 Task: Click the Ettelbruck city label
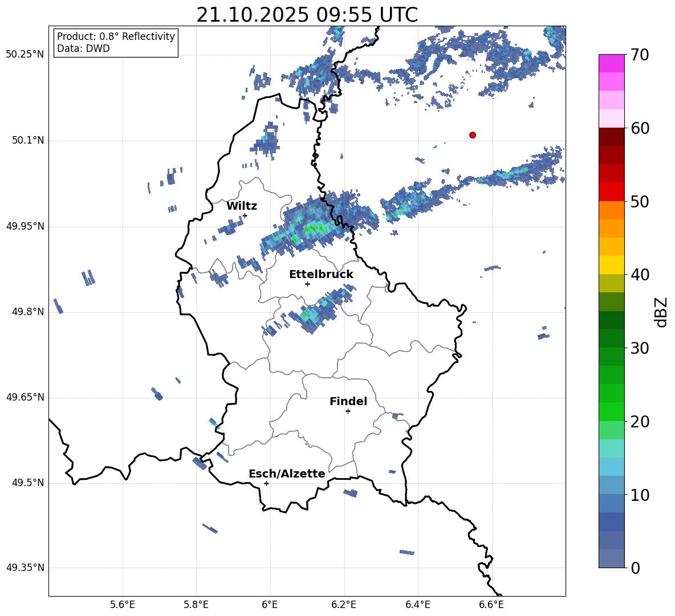tap(321, 275)
